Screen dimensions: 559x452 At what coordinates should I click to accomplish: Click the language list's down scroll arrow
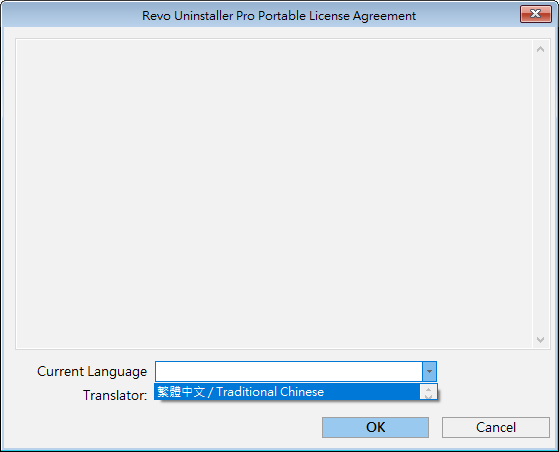(429, 396)
